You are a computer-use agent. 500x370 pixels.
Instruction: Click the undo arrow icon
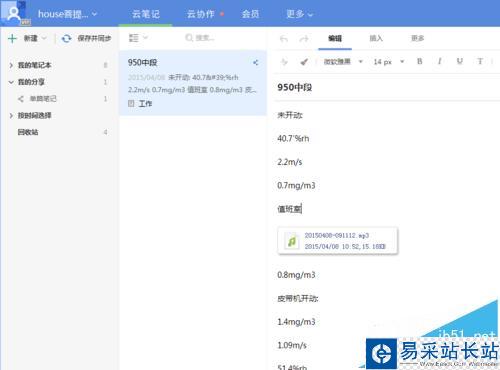283,39
